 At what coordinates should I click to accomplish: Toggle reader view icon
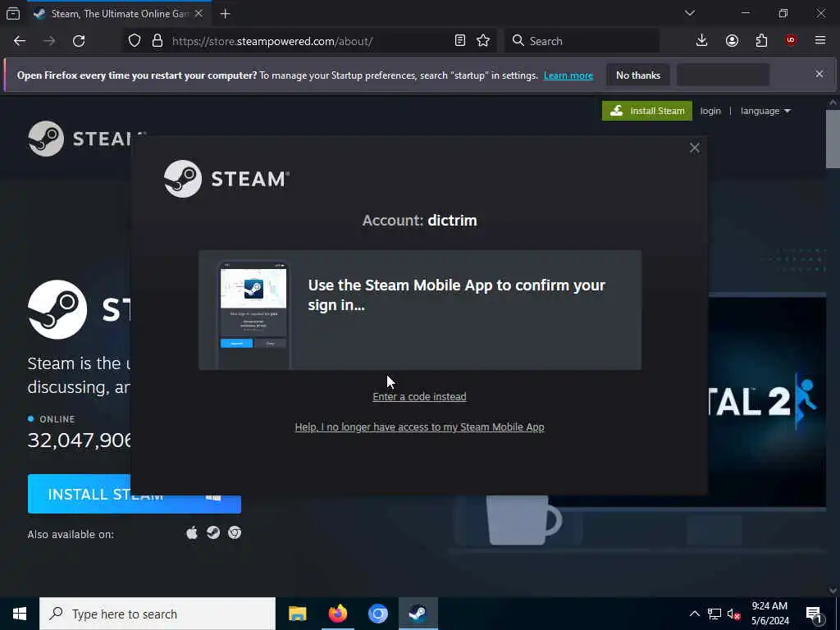(459, 41)
